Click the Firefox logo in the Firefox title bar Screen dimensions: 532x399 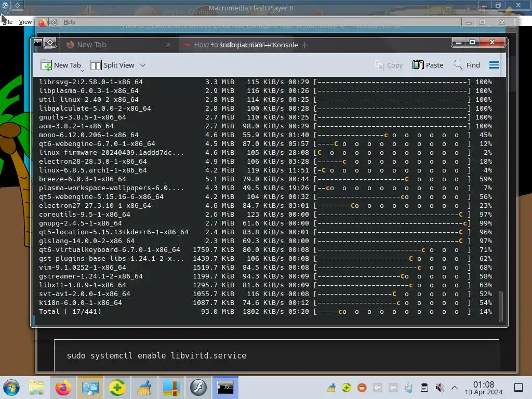point(43,23)
